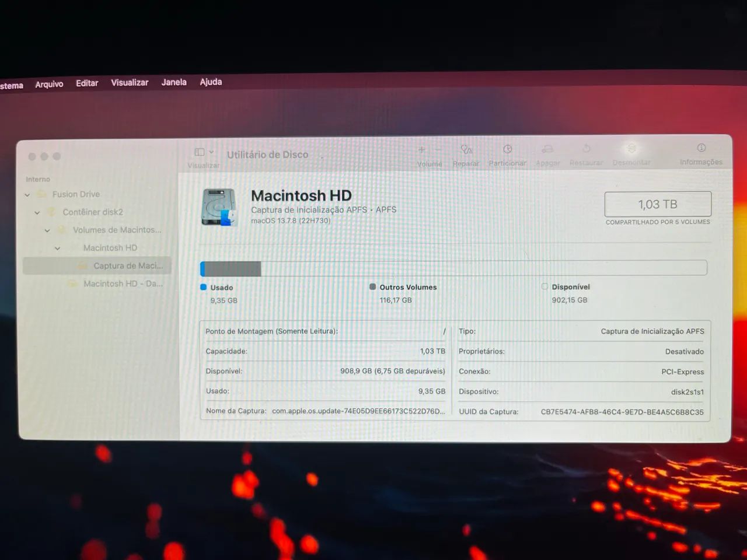Click the 902,15 GB Disponível value
Viewport: 747px width, 560px height.
[570, 300]
